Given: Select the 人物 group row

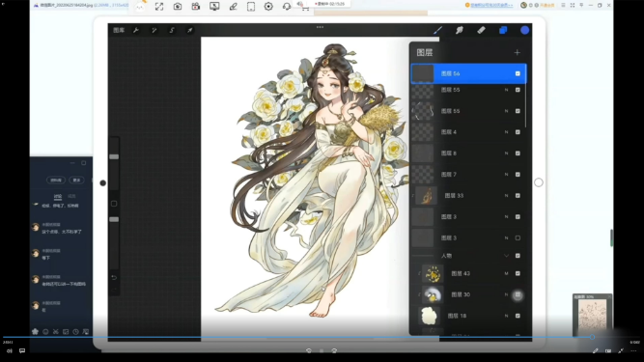Looking at the screenshot, I should [468, 256].
